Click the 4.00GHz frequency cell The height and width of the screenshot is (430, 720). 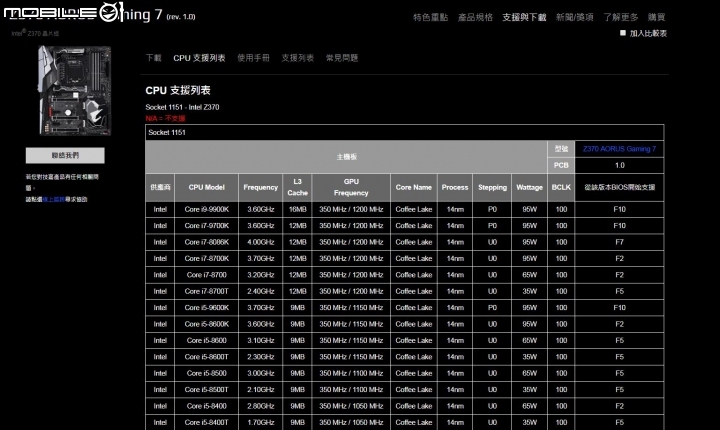[x=260, y=242]
